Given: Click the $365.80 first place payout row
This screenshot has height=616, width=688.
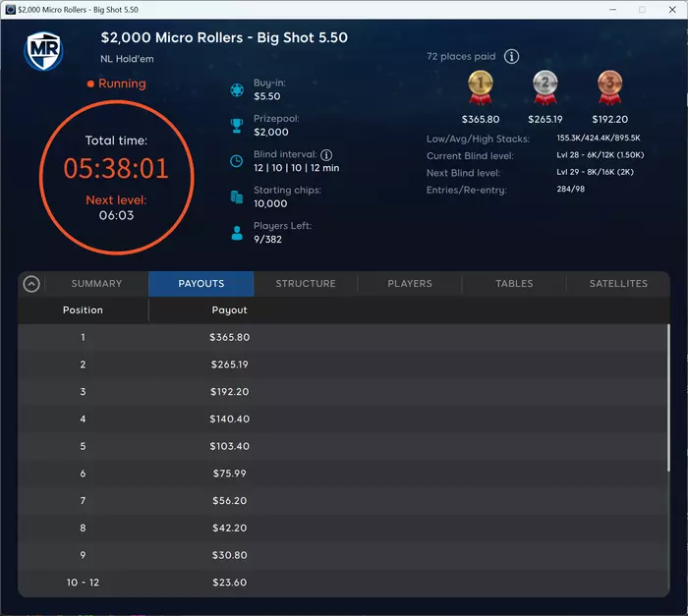Looking at the screenshot, I should click(342, 337).
